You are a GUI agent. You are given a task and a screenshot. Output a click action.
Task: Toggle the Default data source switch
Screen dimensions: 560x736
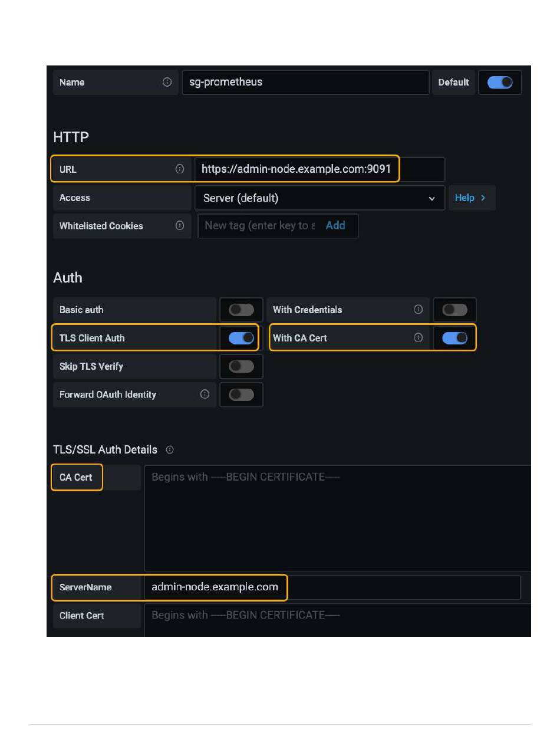coord(500,83)
